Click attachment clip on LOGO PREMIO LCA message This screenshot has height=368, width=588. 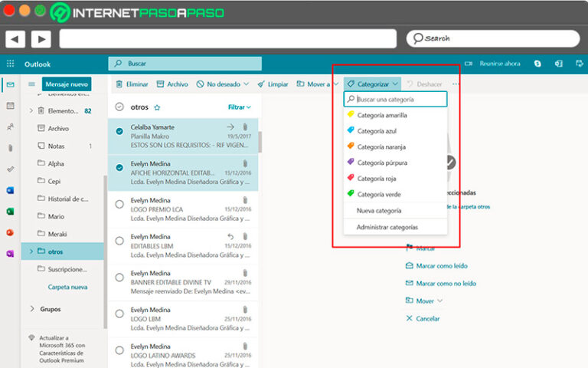[x=245, y=200]
